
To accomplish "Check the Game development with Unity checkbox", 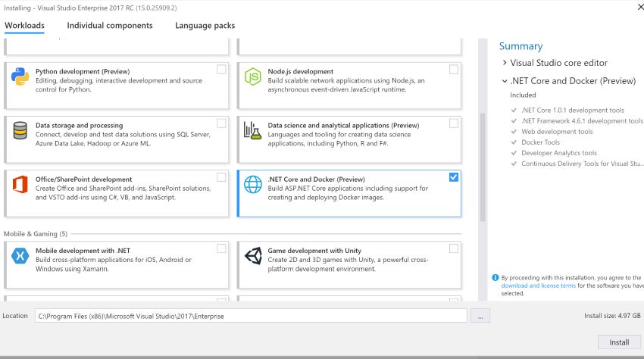I will pos(453,248).
